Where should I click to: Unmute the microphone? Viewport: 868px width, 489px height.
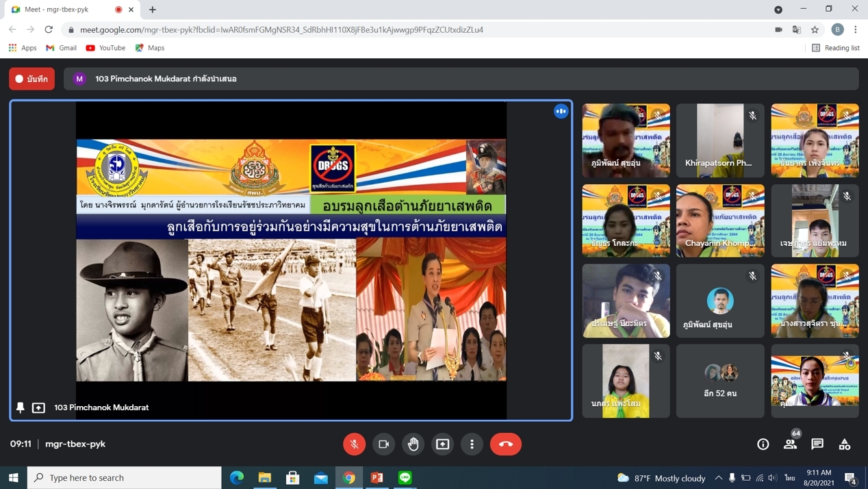point(354,444)
